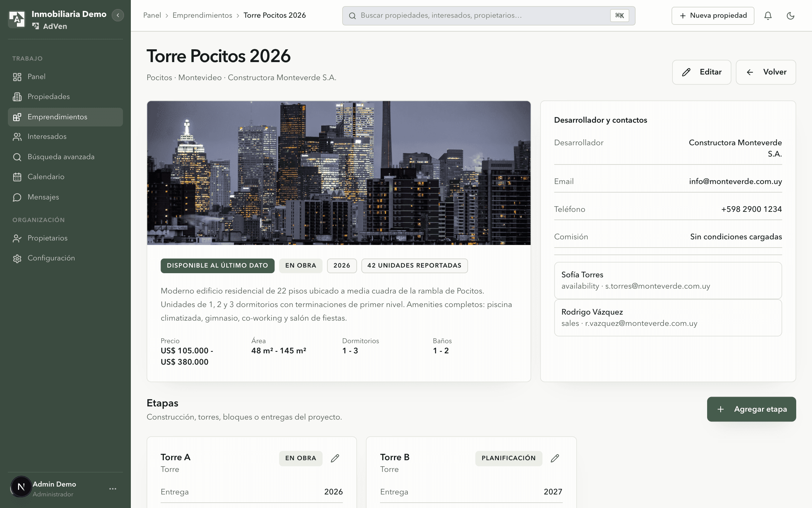This screenshot has width=812, height=508.
Task: Open the Torre Pocitos skyline image
Action: (x=339, y=173)
